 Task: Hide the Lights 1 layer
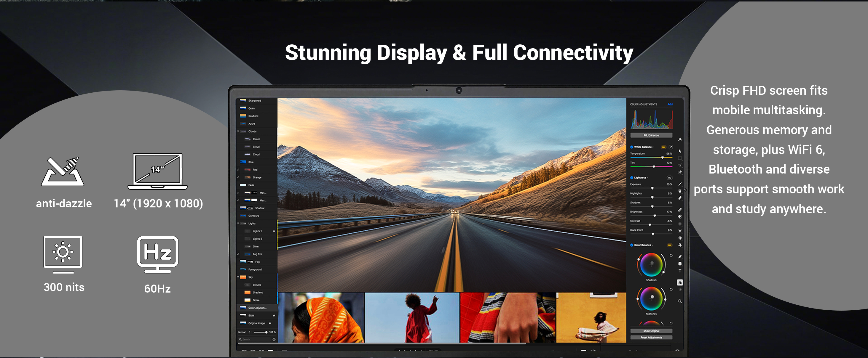point(274,231)
